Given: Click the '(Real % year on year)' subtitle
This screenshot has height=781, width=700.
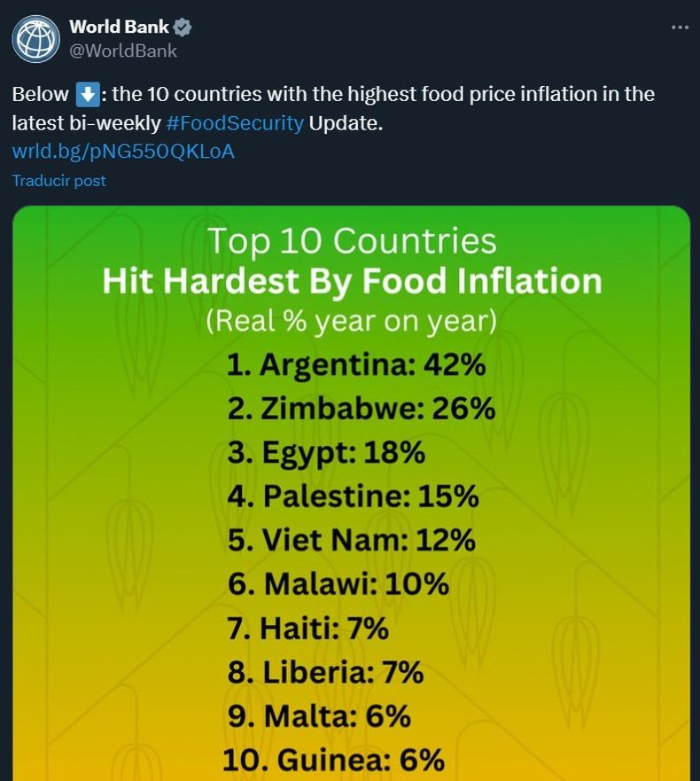Looking at the screenshot, I should (x=351, y=320).
